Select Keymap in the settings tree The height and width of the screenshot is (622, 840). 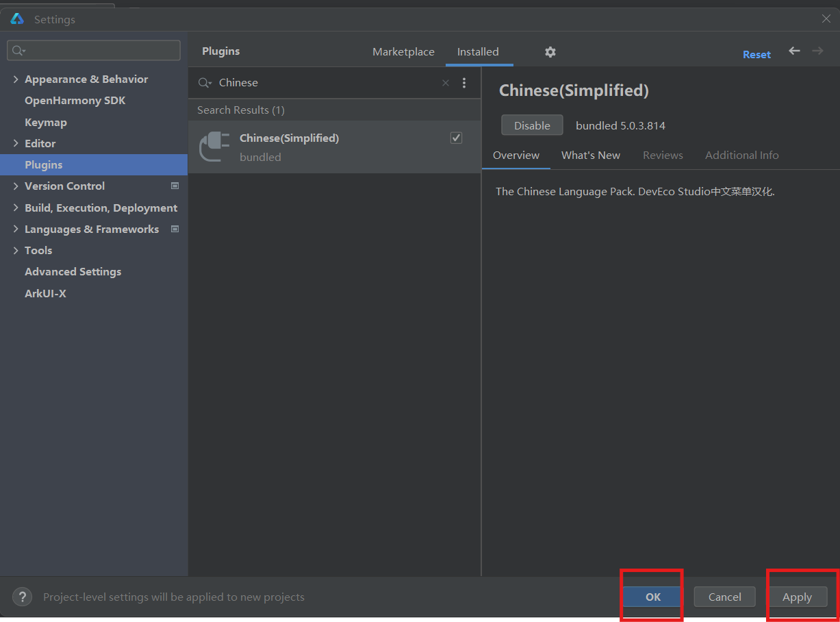pos(46,122)
